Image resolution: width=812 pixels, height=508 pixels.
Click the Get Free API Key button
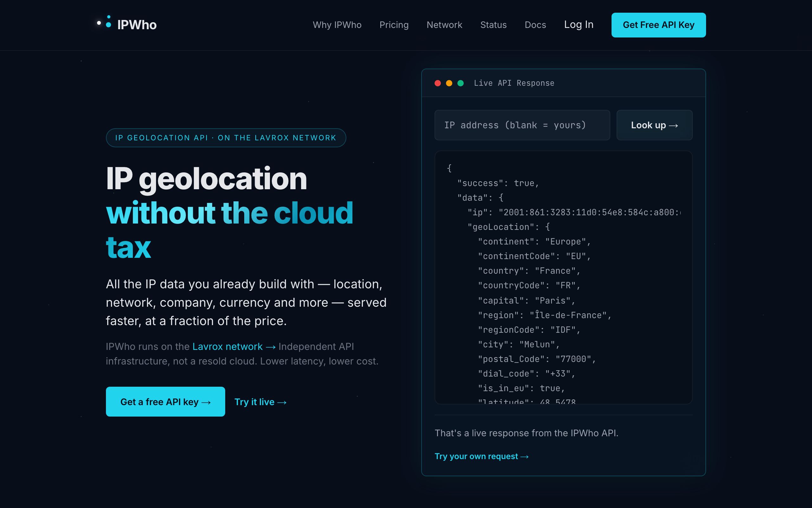click(x=658, y=25)
